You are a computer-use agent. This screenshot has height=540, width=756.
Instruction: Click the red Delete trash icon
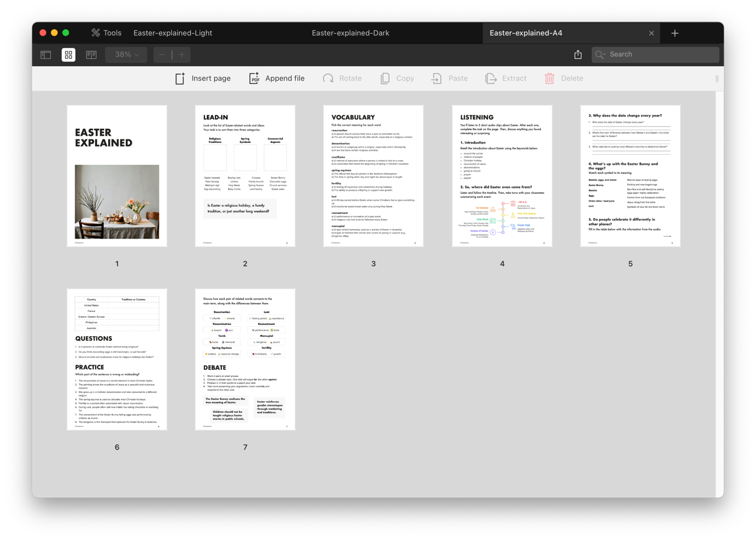pos(548,77)
